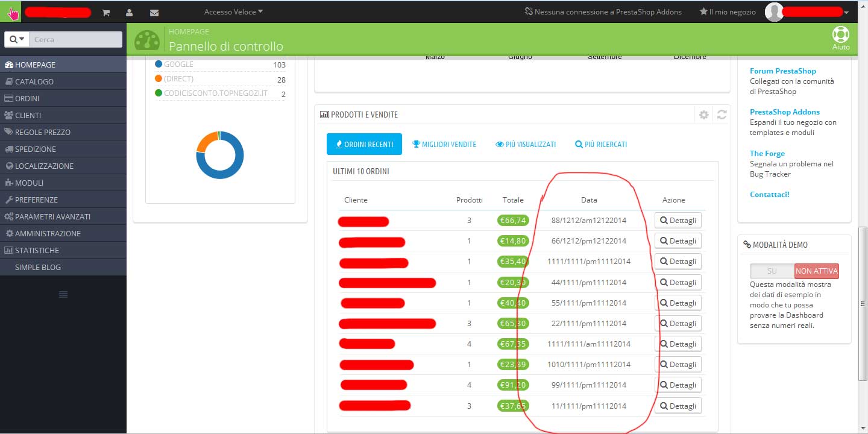Click Il mio negozio in top bar
The width and height of the screenshot is (868, 434).
click(728, 11)
